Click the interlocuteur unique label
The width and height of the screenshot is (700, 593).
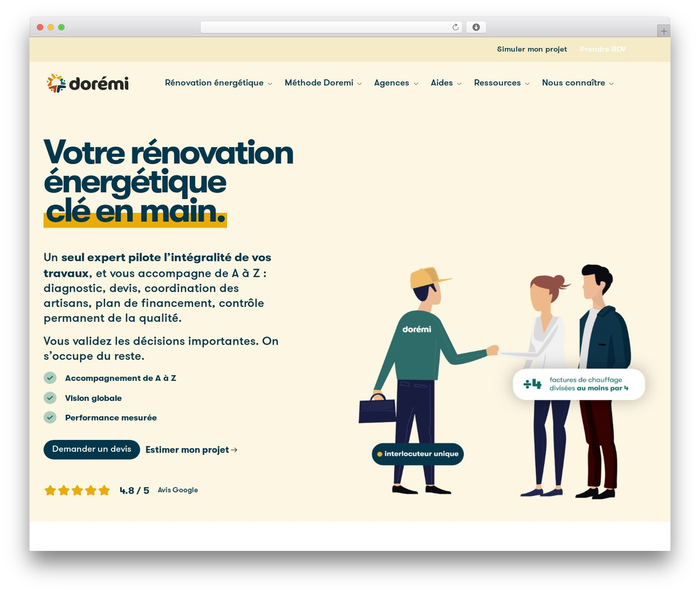point(421,454)
